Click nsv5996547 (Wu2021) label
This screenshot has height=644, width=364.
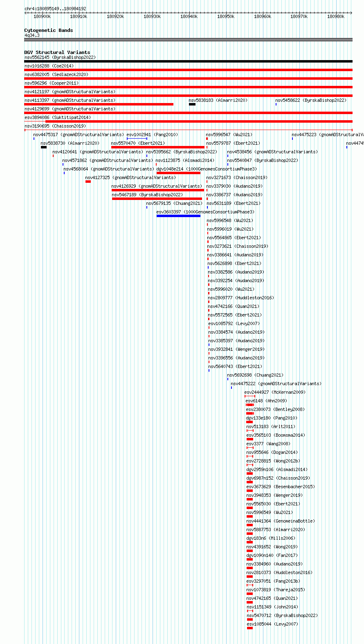tap(229, 135)
